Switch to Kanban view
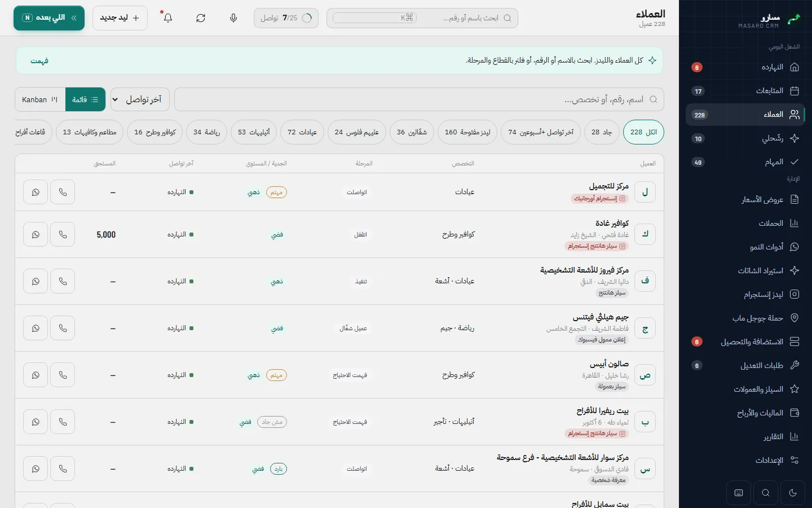The image size is (812, 508). click(40, 99)
